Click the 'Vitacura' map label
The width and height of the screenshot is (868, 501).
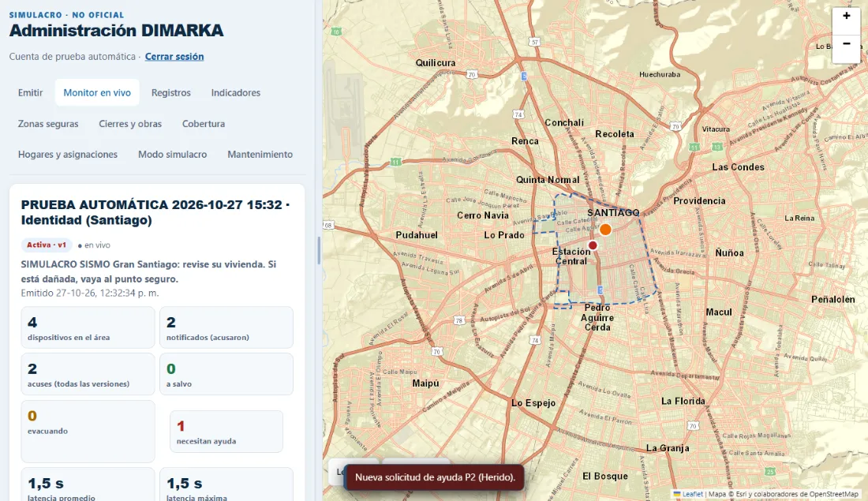point(716,129)
